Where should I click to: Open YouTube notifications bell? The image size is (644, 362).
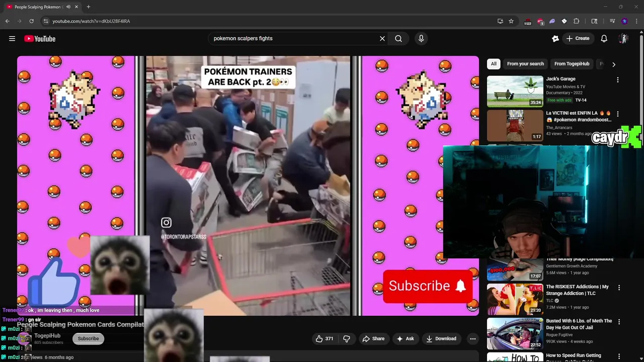click(604, 38)
